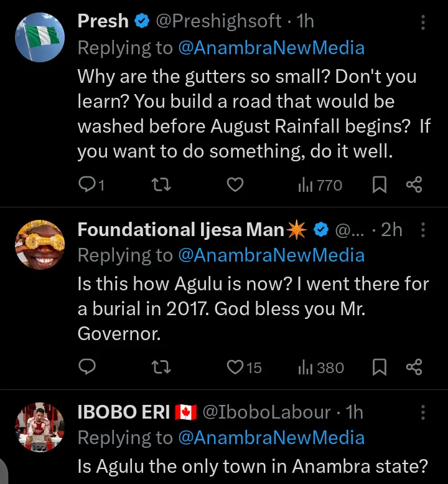This screenshot has height=484, width=448.
Task: Retweet Presh's tweet about small gutters
Action: pos(161,184)
